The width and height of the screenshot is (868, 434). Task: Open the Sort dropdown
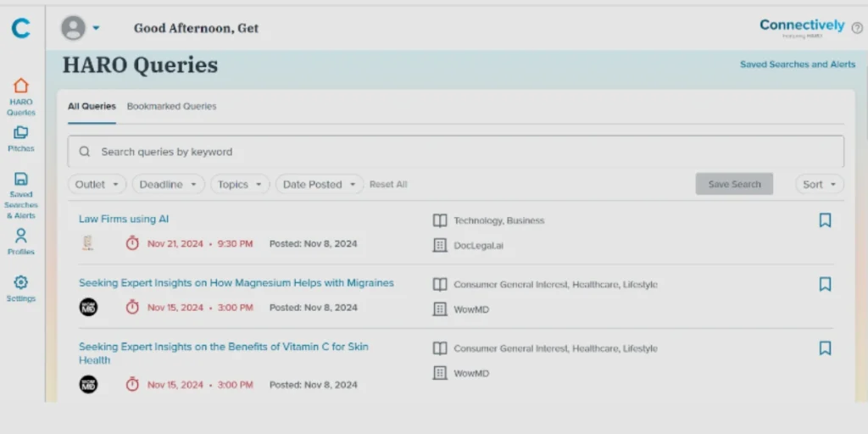[x=820, y=184]
